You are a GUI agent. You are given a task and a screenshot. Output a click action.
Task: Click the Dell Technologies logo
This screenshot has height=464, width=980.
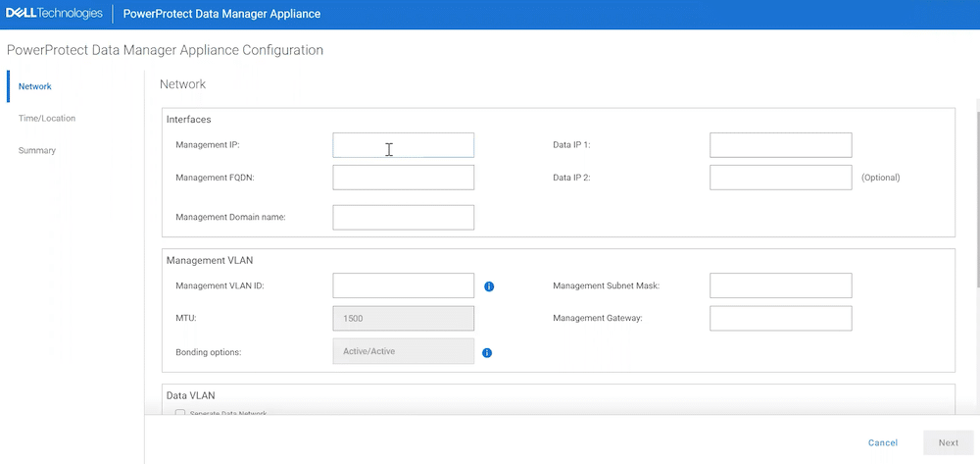tap(54, 13)
